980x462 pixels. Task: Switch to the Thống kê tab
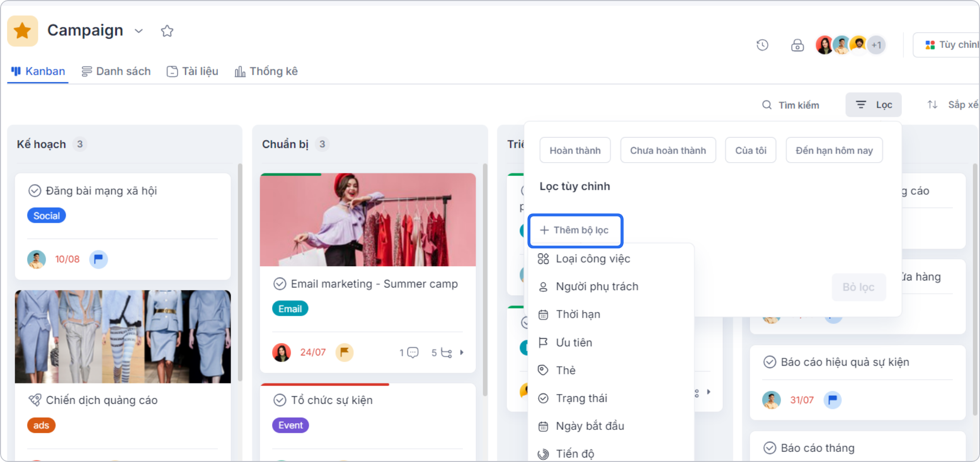click(x=266, y=71)
